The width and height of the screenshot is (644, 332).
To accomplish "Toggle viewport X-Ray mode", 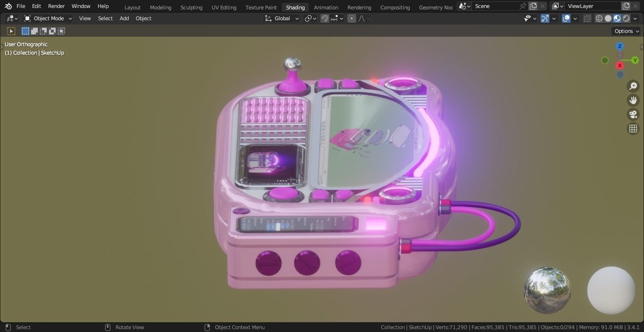I will point(587,18).
